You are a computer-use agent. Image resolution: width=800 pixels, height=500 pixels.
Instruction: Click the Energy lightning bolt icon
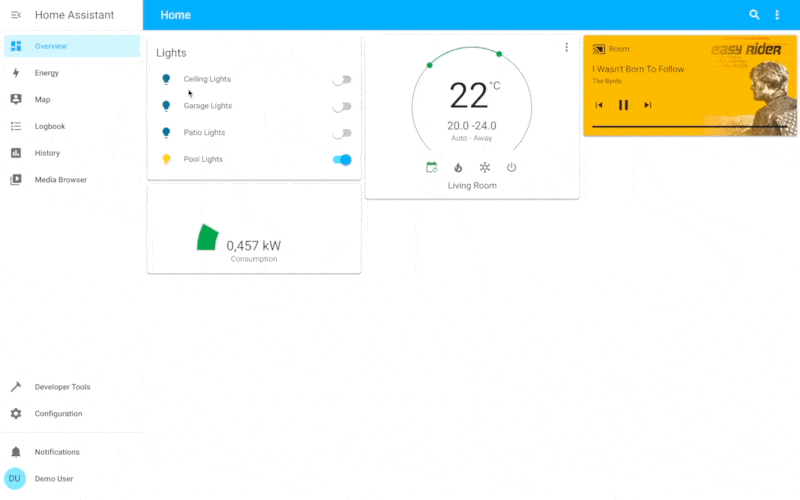pos(16,73)
